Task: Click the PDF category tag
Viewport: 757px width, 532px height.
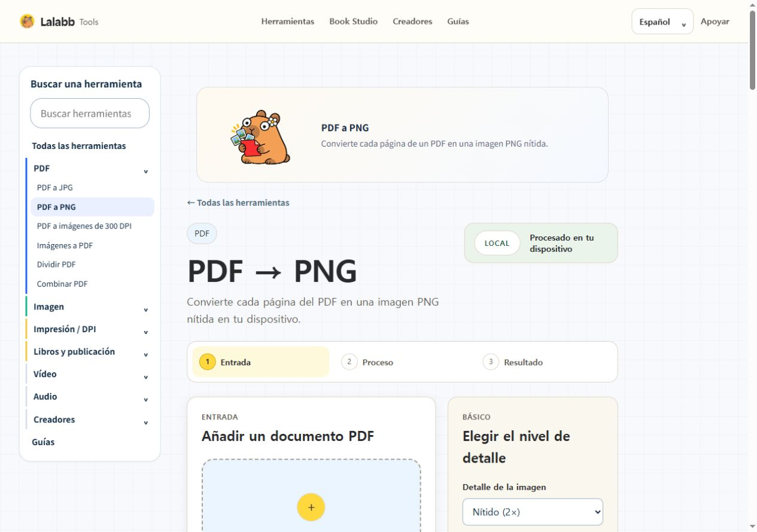Action: (x=202, y=233)
